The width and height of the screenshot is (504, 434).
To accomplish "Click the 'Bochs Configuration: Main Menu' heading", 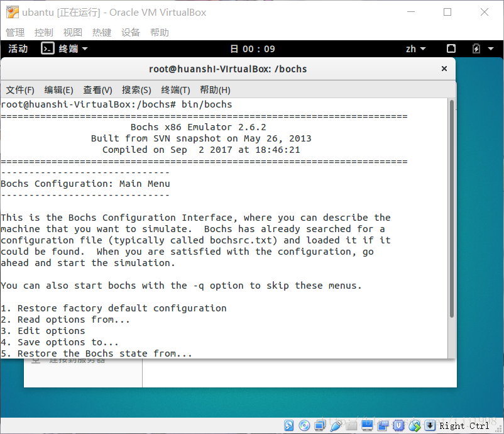I will click(85, 184).
